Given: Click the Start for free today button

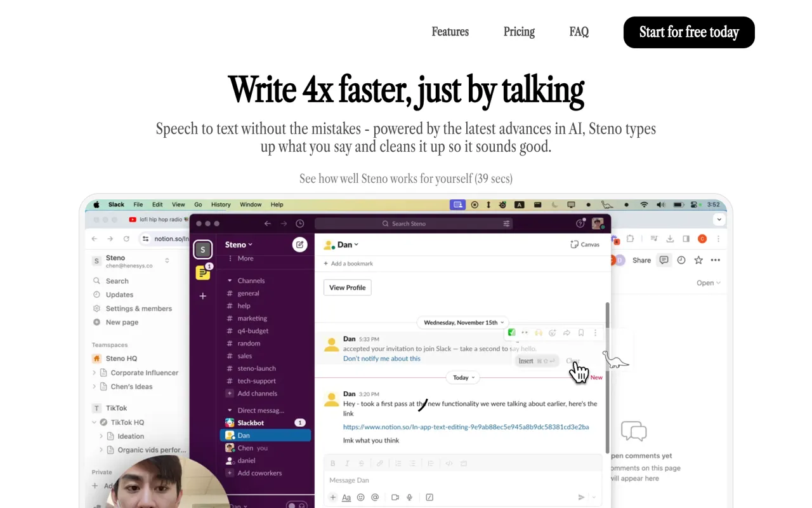Looking at the screenshot, I should pyautogui.click(x=689, y=32).
